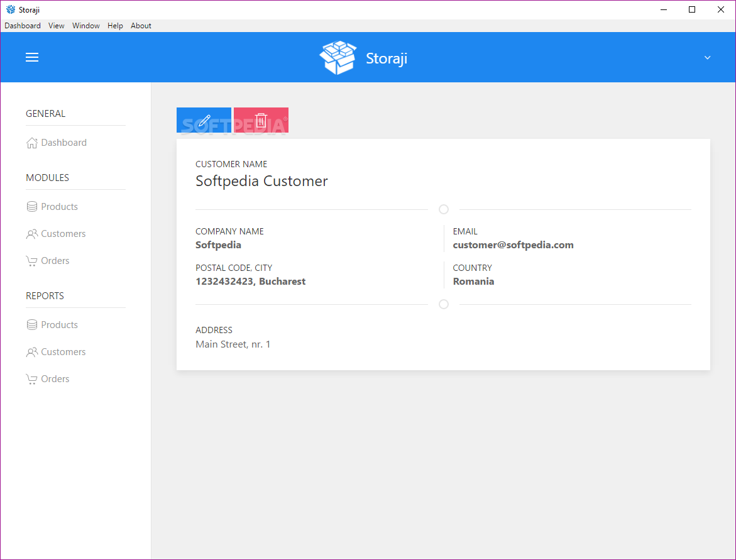Click the CUSTOMER NAME label
Viewport: 736px width, 560px height.
tap(231, 164)
